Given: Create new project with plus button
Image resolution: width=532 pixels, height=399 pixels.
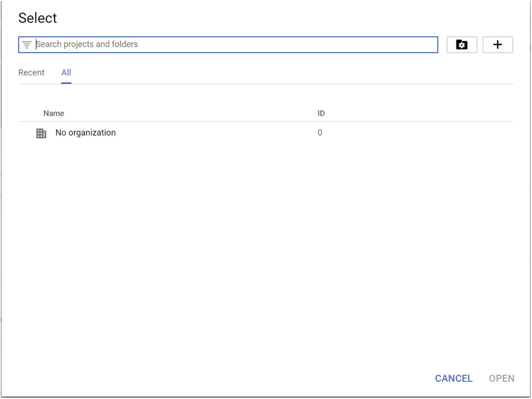Looking at the screenshot, I should [498, 45].
